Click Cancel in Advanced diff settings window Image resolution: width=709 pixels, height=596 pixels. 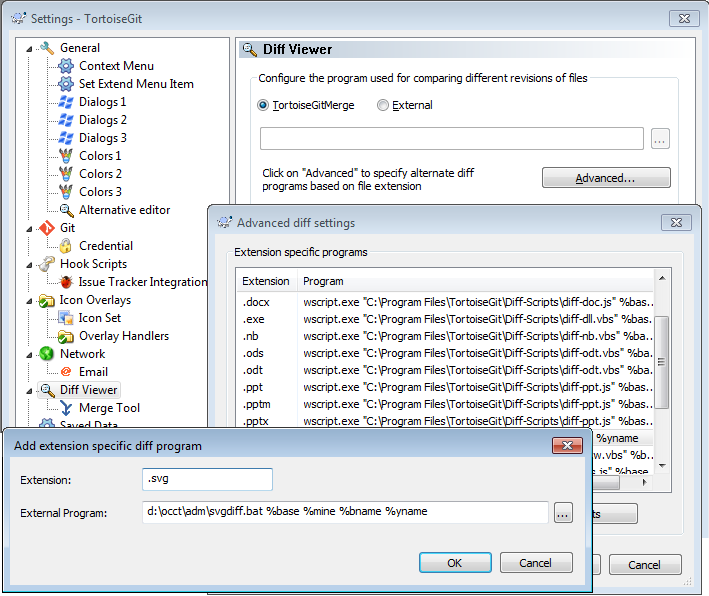pyautogui.click(x=645, y=565)
